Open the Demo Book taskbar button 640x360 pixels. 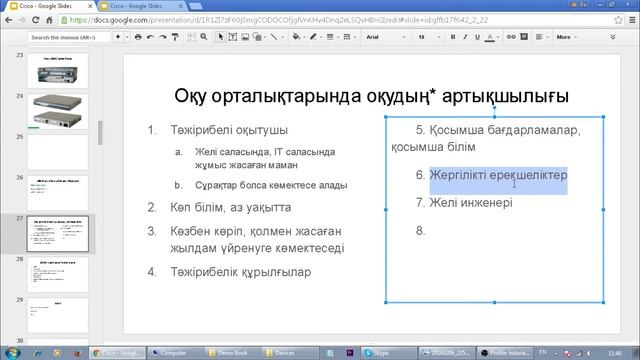pos(232,353)
